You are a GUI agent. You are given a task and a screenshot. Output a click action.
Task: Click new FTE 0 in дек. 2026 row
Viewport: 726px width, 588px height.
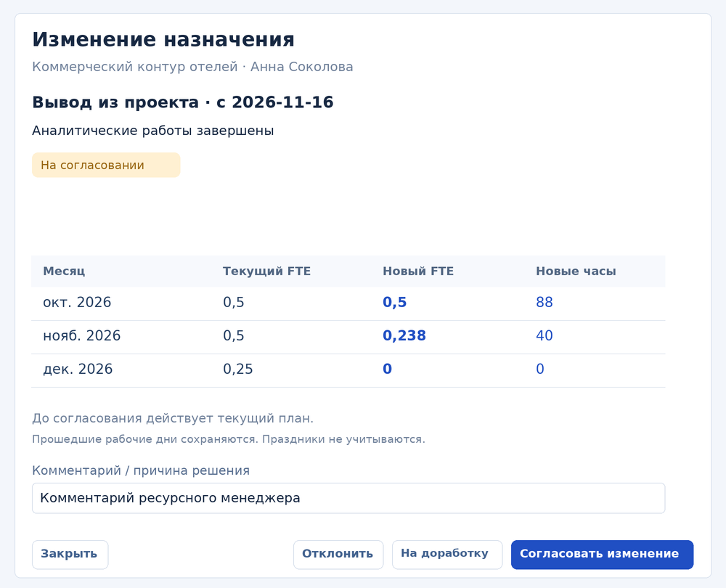[388, 369]
